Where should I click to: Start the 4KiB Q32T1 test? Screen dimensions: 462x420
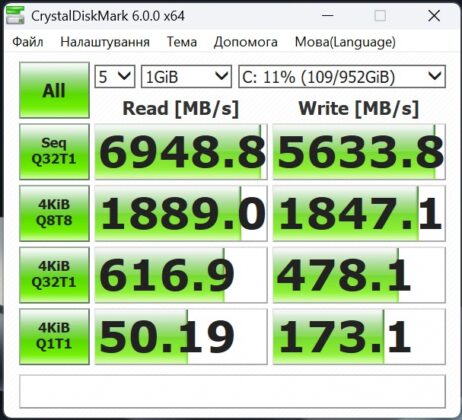point(54,275)
